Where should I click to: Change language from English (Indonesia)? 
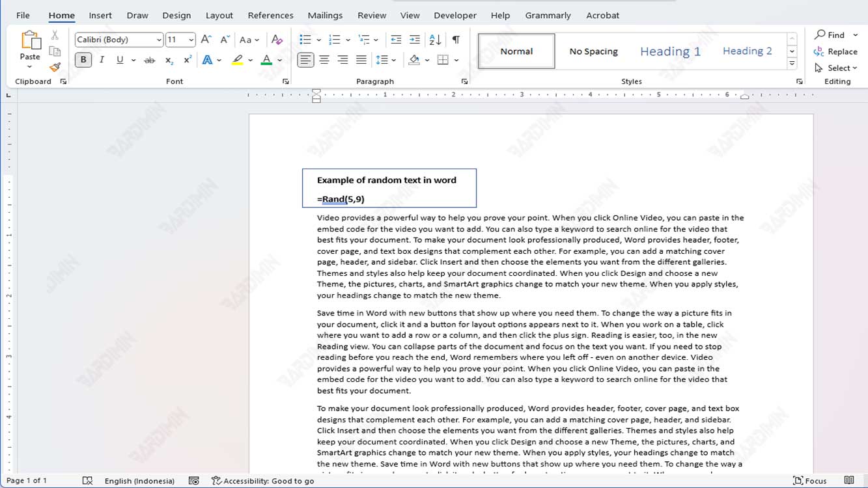pos(139,481)
